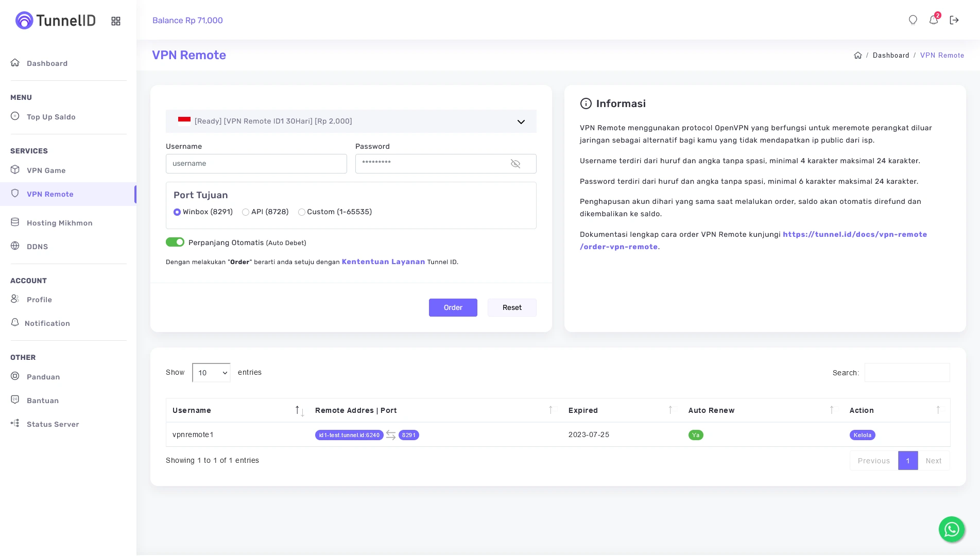This screenshot has width=980, height=556.
Task: Click the home icon in breadcrumb
Action: (x=858, y=55)
